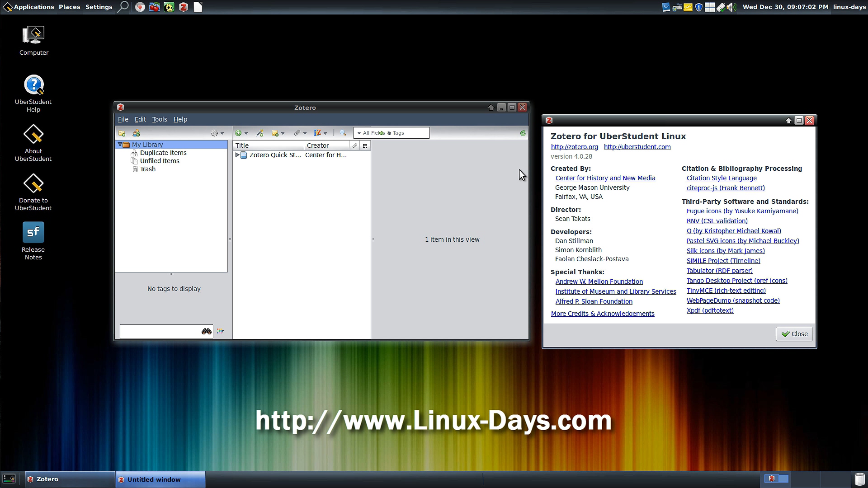Select My Library in collections pane
This screenshot has width=868, height=488.
click(171, 145)
